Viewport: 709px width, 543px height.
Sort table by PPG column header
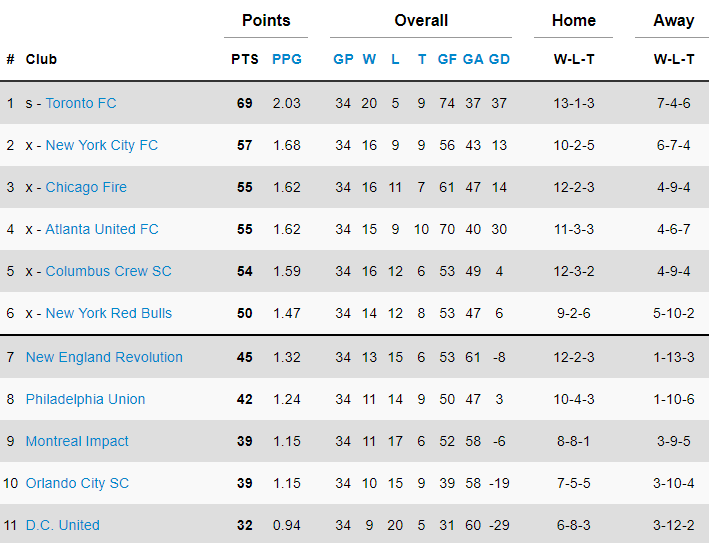[286, 59]
